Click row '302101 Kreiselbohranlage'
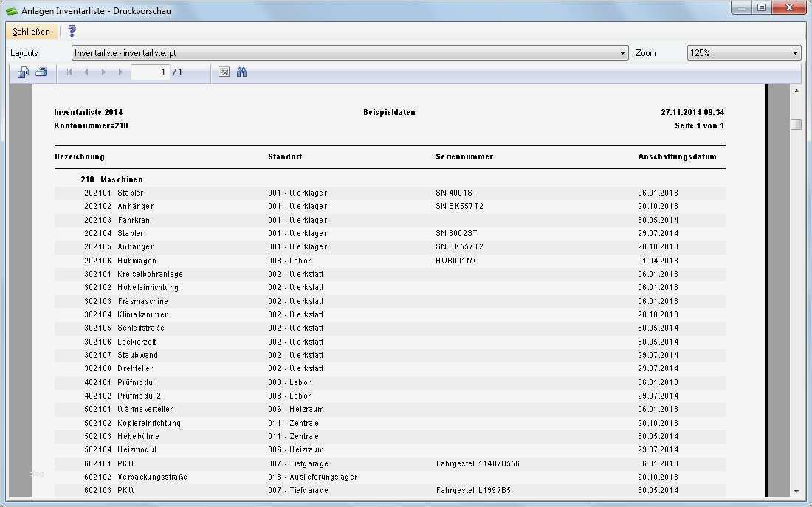 (x=390, y=274)
